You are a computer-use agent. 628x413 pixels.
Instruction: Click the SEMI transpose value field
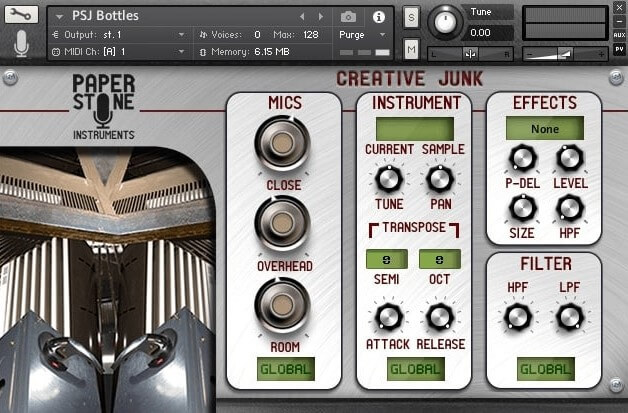tap(385, 258)
